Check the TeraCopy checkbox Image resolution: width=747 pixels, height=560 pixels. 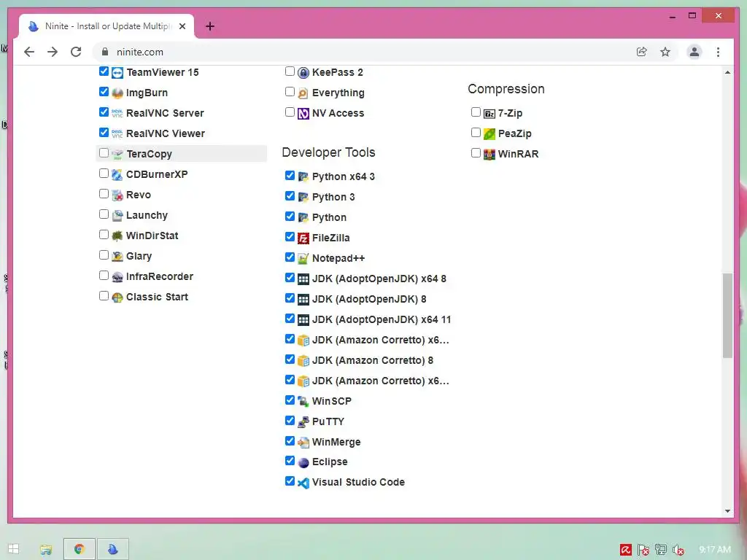click(104, 153)
